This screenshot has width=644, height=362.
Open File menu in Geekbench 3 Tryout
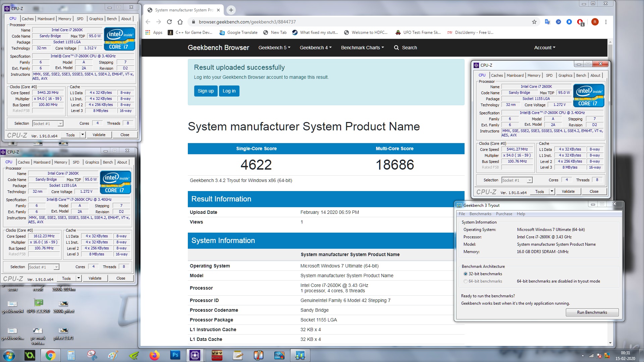click(462, 214)
